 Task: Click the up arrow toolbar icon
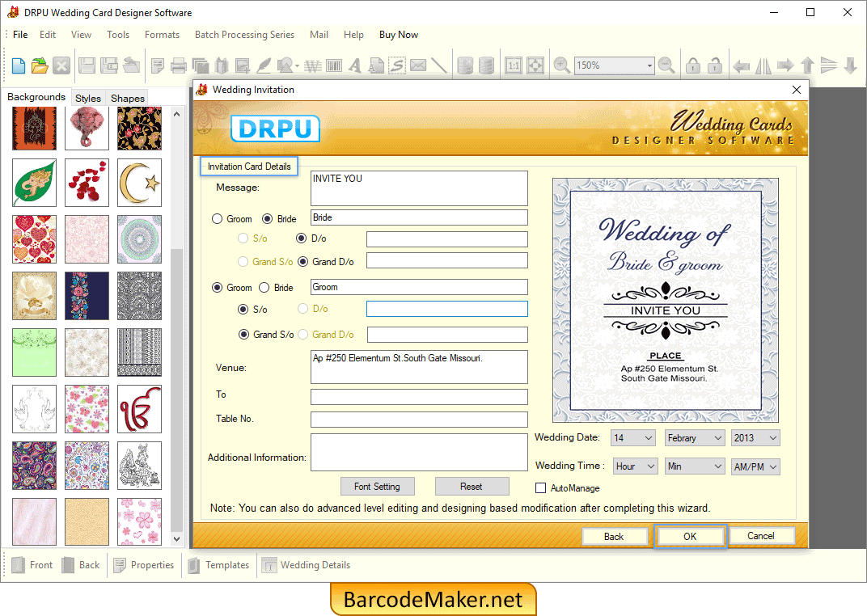(x=807, y=65)
